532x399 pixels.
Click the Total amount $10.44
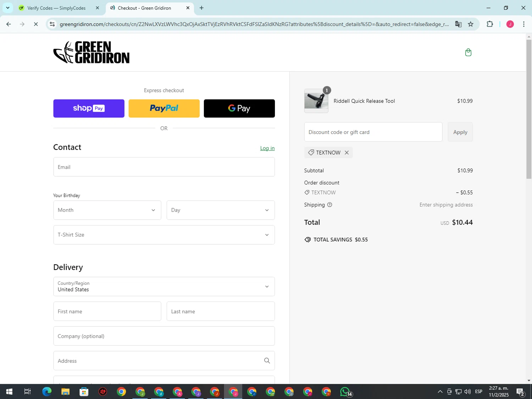coord(462,222)
